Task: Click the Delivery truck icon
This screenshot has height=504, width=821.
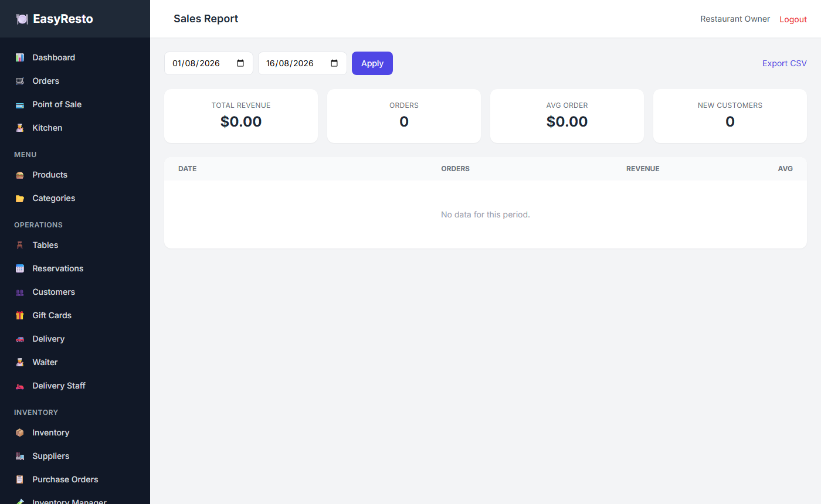Action: (x=20, y=339)
